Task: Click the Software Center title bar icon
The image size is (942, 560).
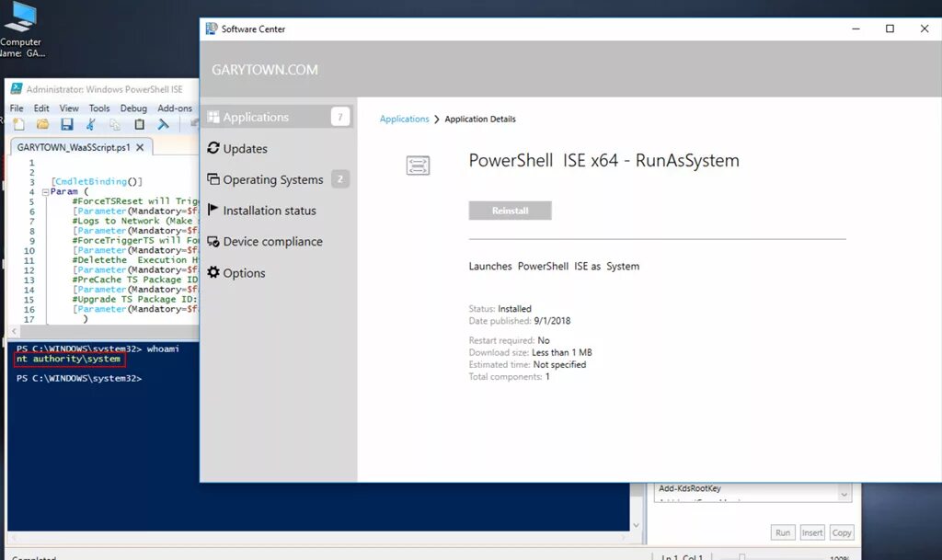Action: point(212,29)
